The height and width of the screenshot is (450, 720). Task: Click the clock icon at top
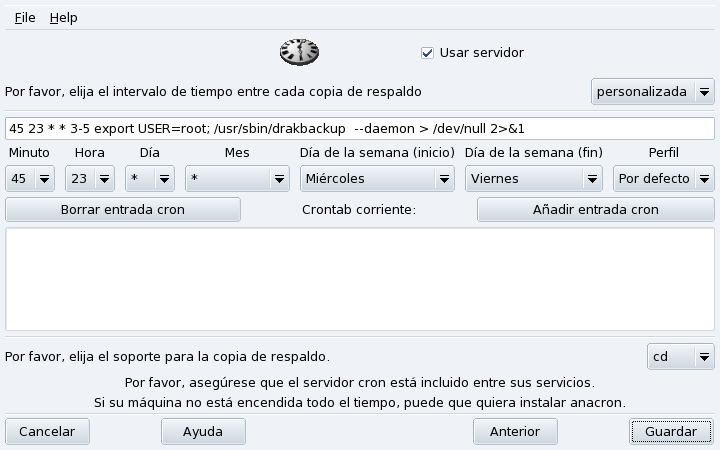(x=298, y=52)
